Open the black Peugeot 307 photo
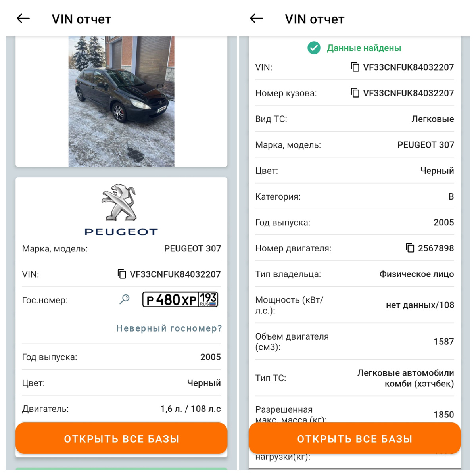 pyautogui.click(x=121, y=102)
